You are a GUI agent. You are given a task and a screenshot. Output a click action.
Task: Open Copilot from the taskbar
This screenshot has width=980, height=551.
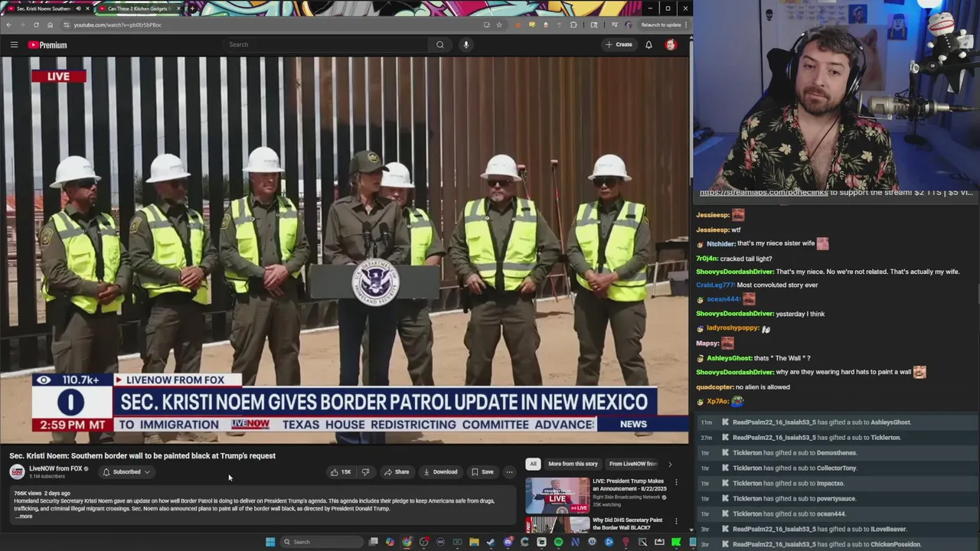pos(390,542)
